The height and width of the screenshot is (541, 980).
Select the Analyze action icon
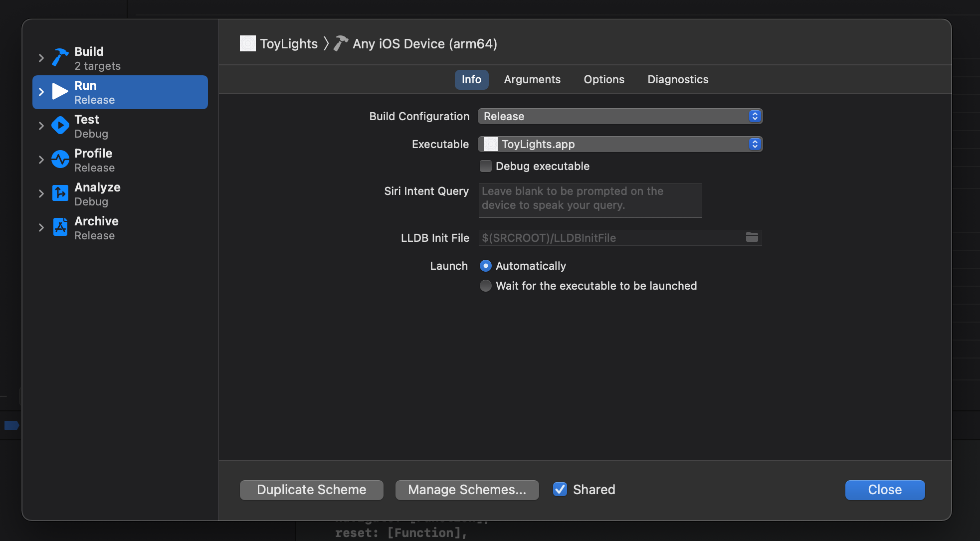coord(60,193)
